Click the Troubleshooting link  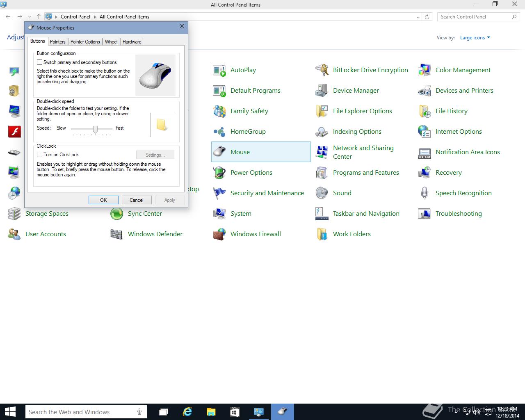click(459, 214)
